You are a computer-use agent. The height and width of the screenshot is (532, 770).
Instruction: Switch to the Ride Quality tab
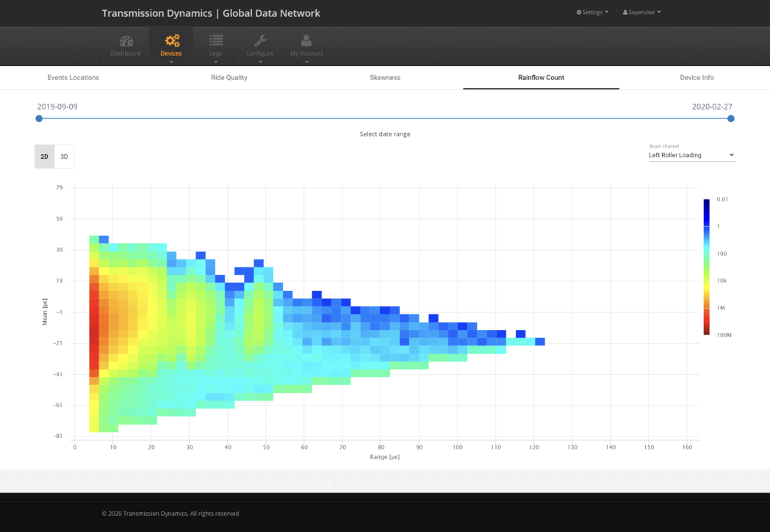tap(229, 77)
